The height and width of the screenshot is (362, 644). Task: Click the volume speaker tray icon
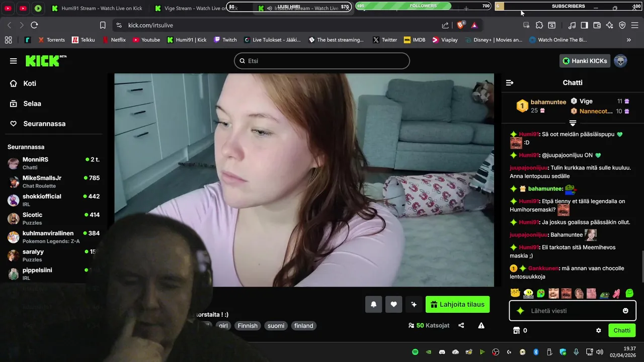599,352
